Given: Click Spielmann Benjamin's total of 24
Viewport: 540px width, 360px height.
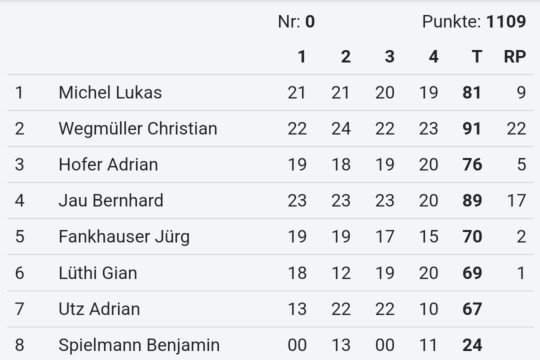Looking at the screenshot, I should pos(472,345).
